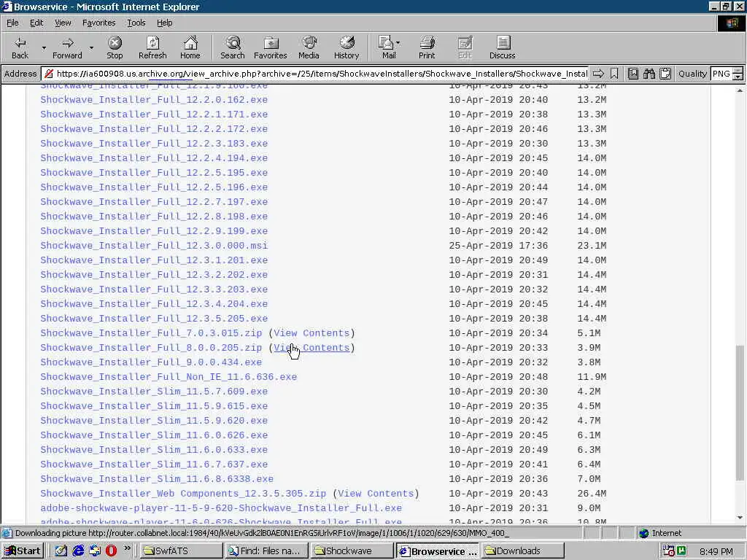Click the Discuss toolbar icon
The height and width of the screenshot is (560, 747).
(x=502, y=47)
